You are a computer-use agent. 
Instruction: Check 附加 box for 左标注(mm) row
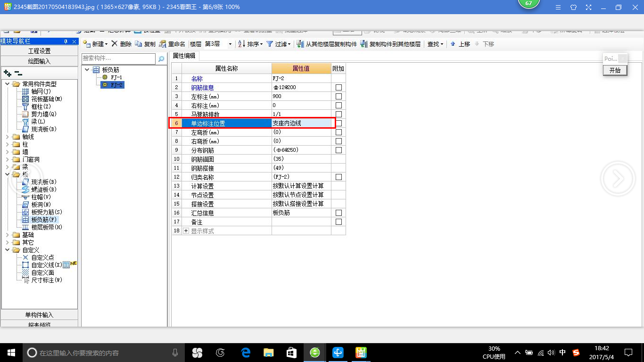339,97
